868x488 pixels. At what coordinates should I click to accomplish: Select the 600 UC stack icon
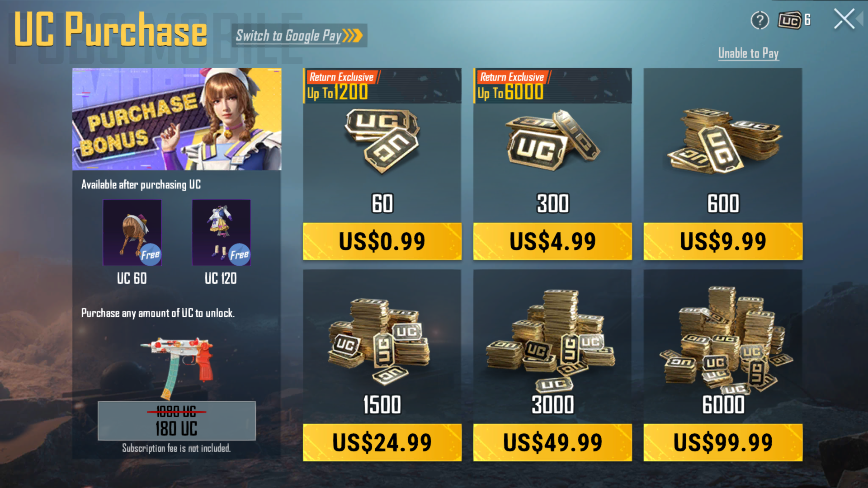click(723, 141)
